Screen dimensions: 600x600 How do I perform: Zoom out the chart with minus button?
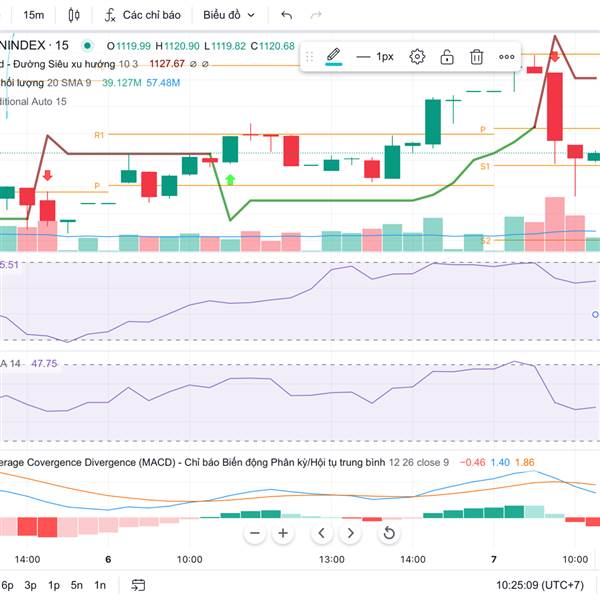coord(255,533)
